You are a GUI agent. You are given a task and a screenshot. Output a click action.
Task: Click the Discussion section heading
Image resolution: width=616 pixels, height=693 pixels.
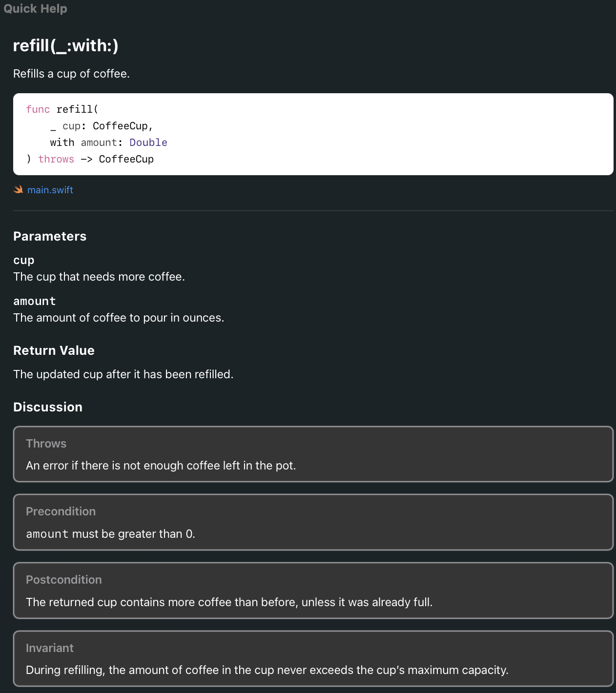[x=48, y=407]
